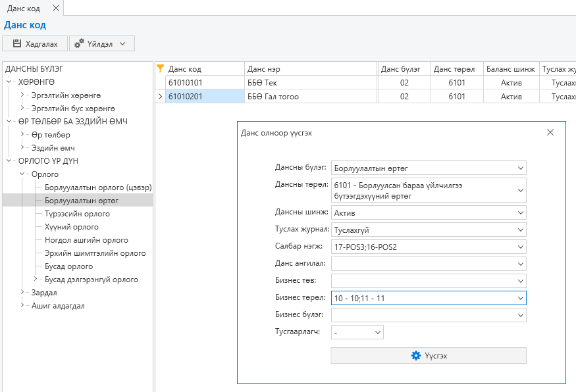Open the Бизнес төрөл dropdown

coord(521,298)
